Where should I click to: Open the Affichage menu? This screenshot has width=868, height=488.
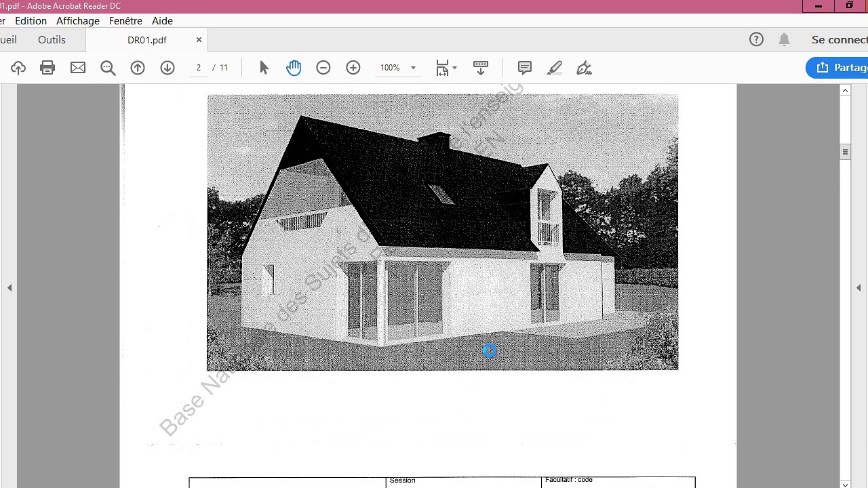tap(78, 21)
